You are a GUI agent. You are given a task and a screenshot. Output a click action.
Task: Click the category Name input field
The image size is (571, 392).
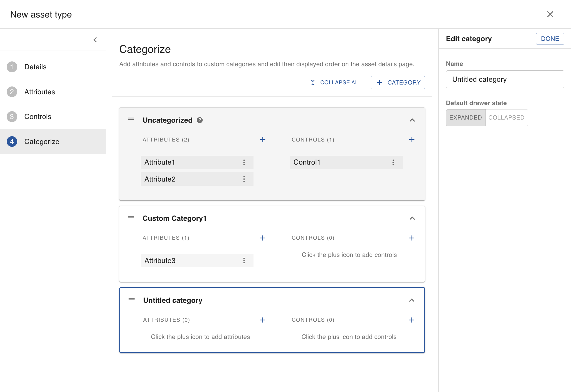pos(505,79)
